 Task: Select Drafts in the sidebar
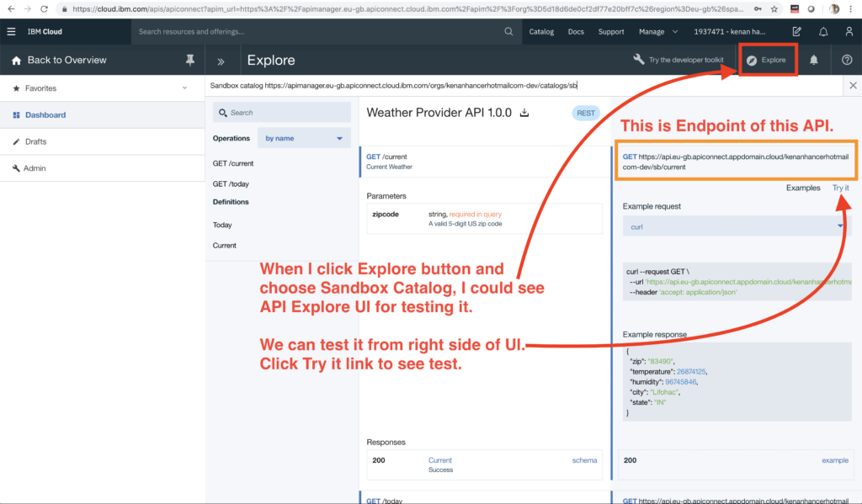coord(102,142)
